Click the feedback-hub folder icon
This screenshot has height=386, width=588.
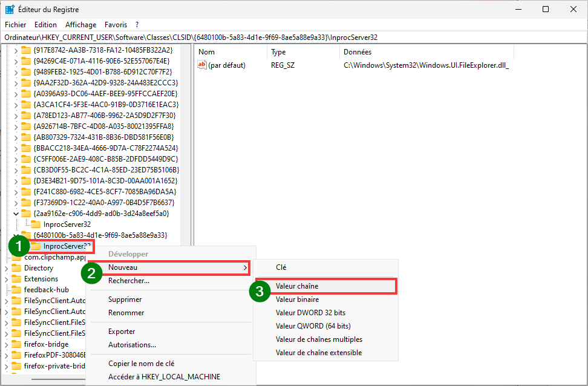point(16,290)
